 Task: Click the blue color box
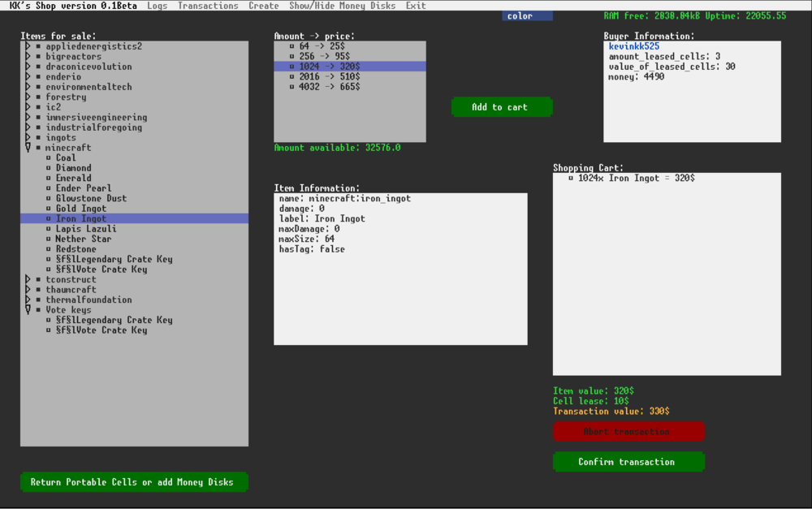pyautogui.click(x=527, y=16)
